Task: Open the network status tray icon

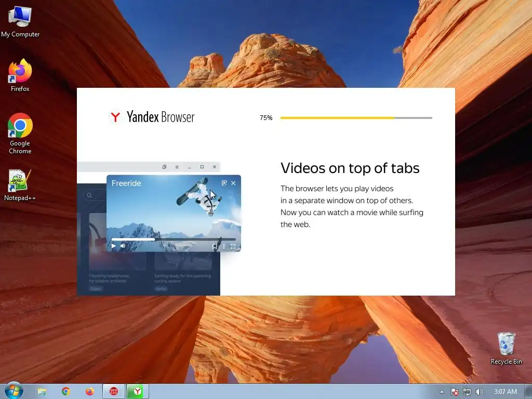Action: click(x=467, y=392)
